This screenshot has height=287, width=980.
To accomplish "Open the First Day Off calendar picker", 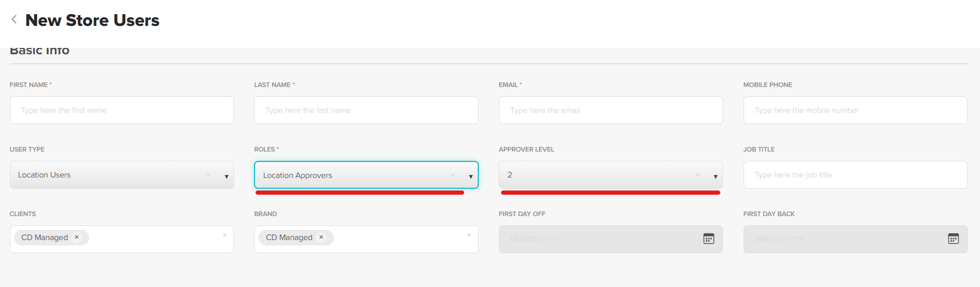I will click(x=708, y=239).
